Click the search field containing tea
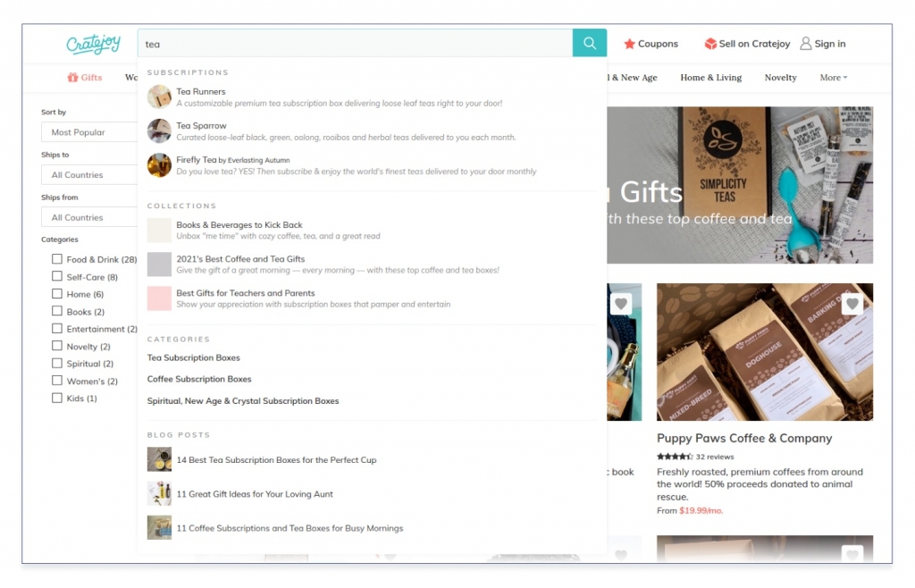 point(355,43)
